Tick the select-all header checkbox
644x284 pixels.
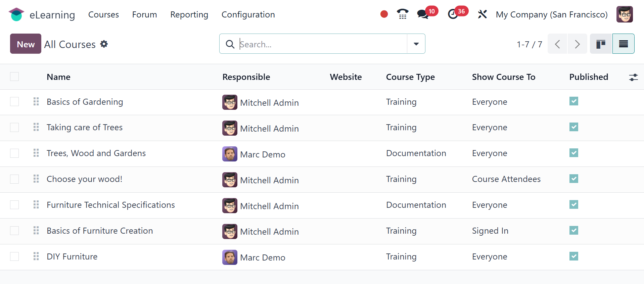pyautogui.click(x=14, y=77)
